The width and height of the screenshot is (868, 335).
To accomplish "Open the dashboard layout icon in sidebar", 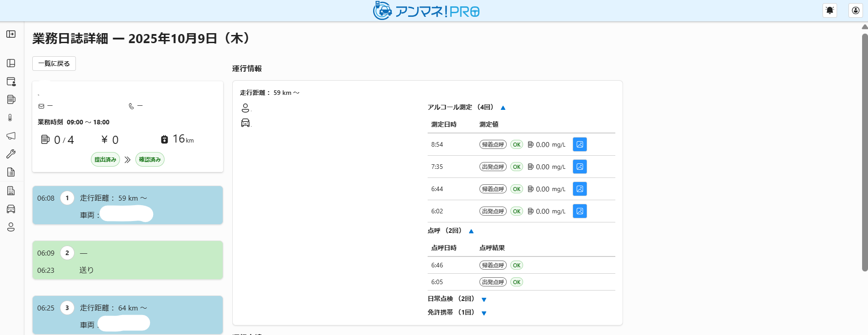I will pos(11,63).
